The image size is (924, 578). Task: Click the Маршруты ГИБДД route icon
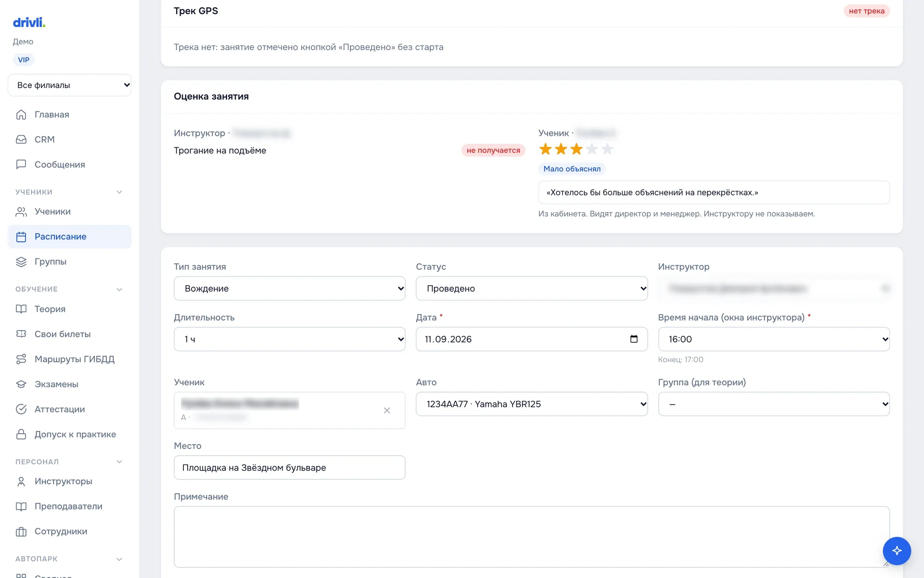tap(21, 359)
